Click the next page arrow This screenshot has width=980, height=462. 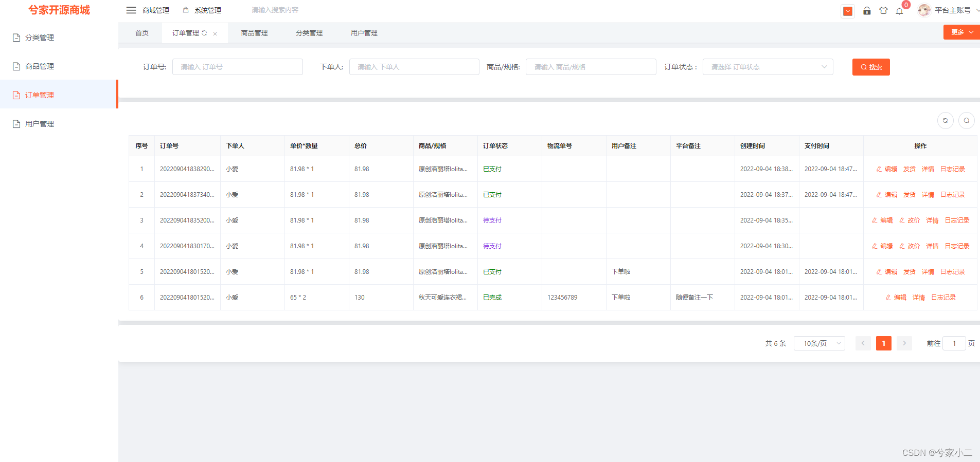[x=904, y=343]
